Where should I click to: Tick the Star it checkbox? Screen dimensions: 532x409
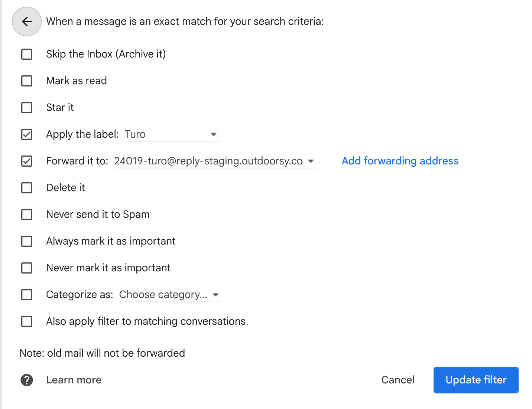click(27, 108)
